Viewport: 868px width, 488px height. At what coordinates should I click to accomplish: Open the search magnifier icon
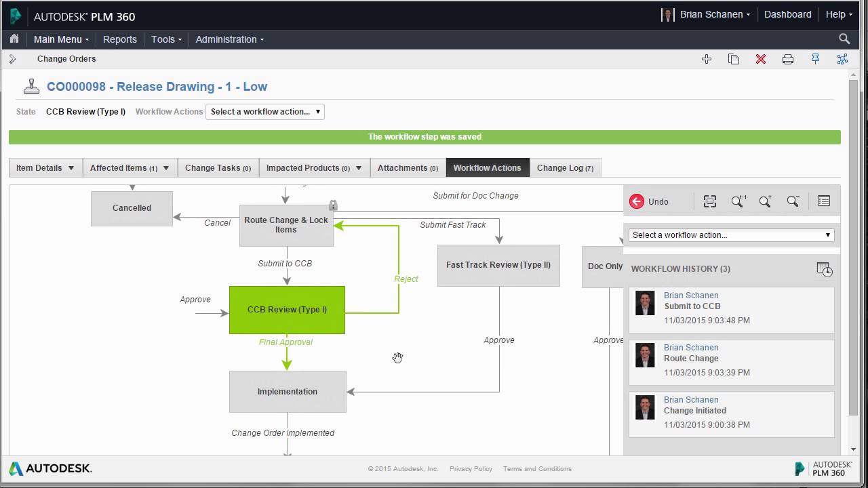(844, 39)
